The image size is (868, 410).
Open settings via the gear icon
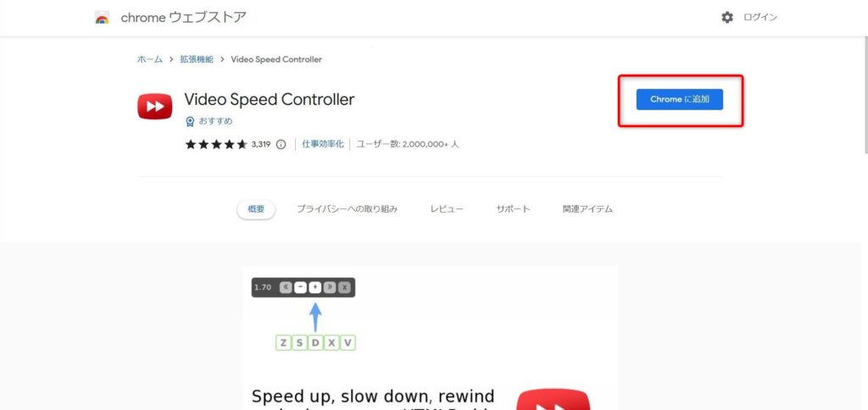pyautogui.click(x=726, y=18)
